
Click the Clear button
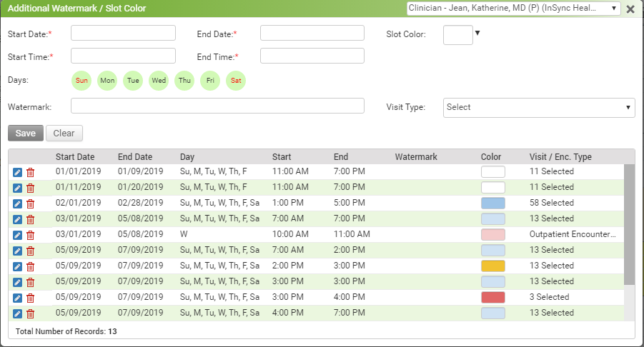pos(64,133)
